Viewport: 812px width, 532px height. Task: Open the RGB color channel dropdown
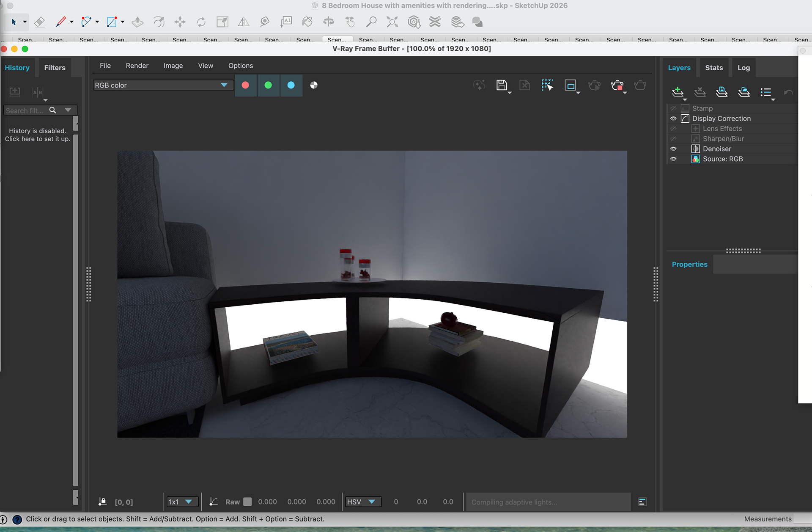(163, 85)
